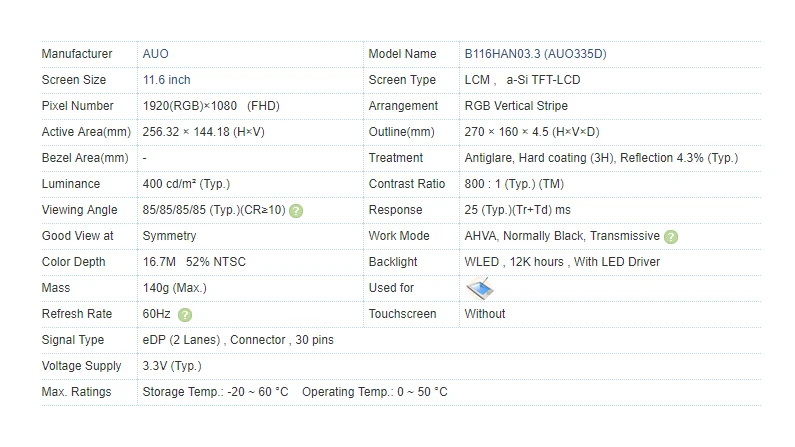This screenshot has height=447, width=795.
Task: Select the 11.6 inch screen size value
Action: point(166,80)
